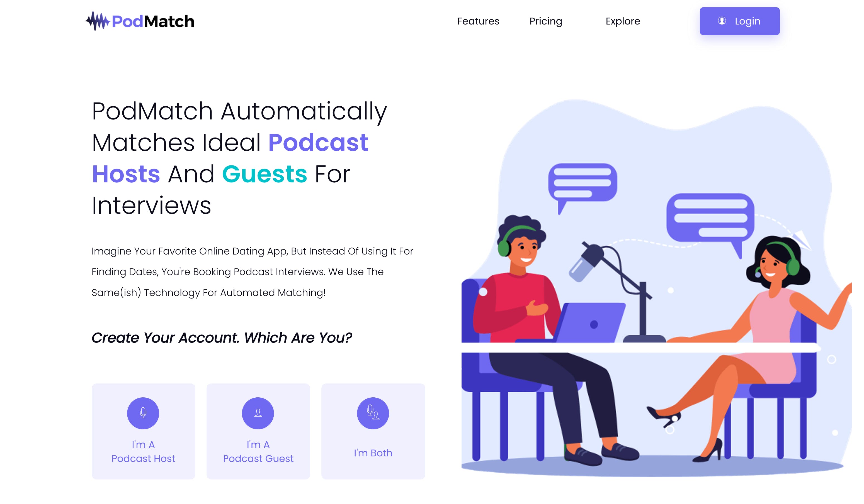Image resolution: width=864 pixels, height=504 pixels.
Task: Click the Explore navigation link
Action: coord(623,21)
